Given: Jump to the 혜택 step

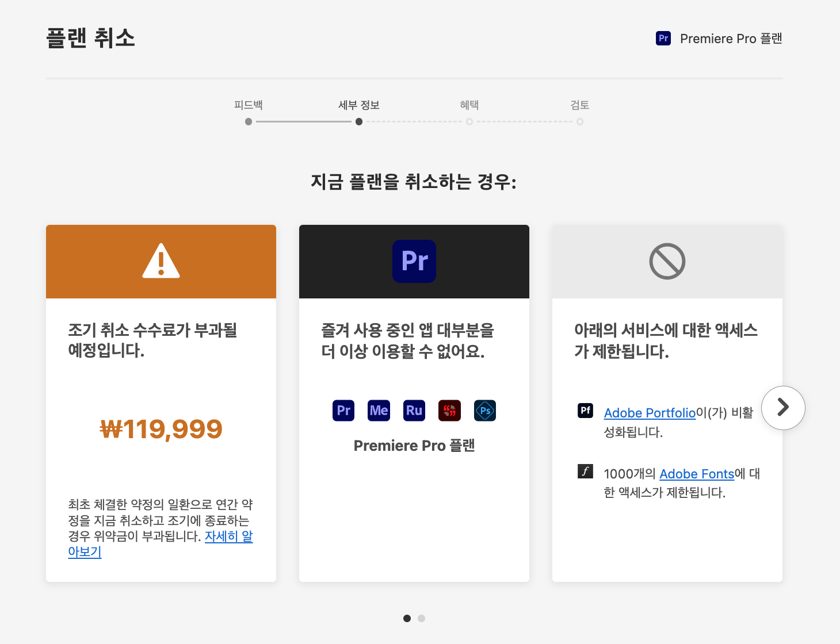Looking at the screenshot, I should coord(469,105).
